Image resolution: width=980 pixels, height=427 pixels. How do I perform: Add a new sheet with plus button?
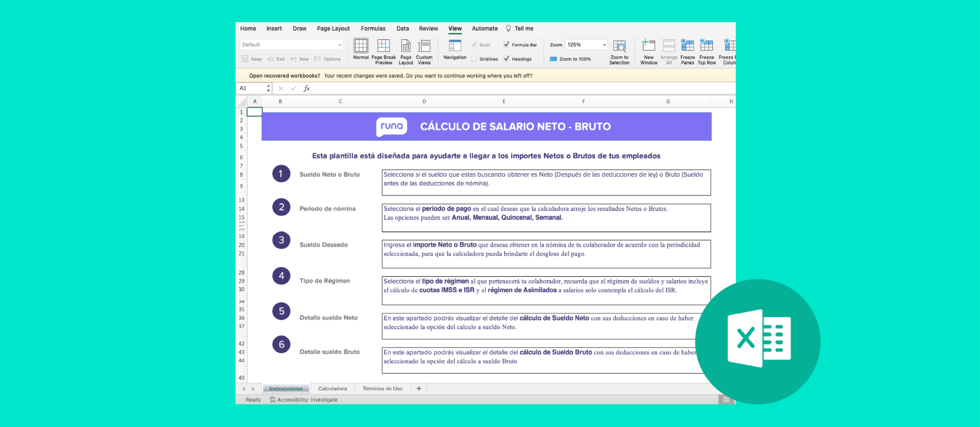coord(419,389)
